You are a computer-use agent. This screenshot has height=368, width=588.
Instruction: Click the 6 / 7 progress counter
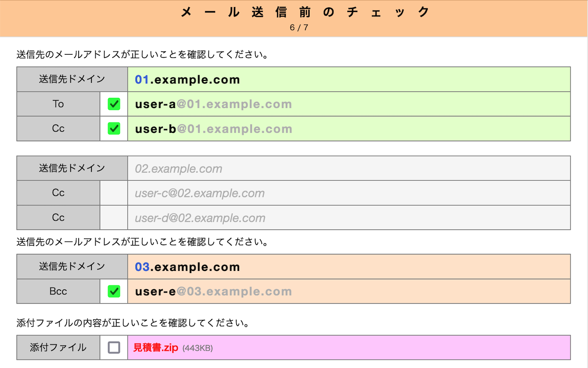click(x=299, y=28)
